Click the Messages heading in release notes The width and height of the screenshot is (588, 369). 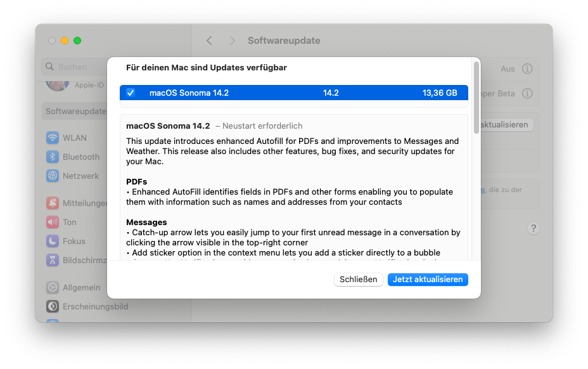tap(146, 223)
